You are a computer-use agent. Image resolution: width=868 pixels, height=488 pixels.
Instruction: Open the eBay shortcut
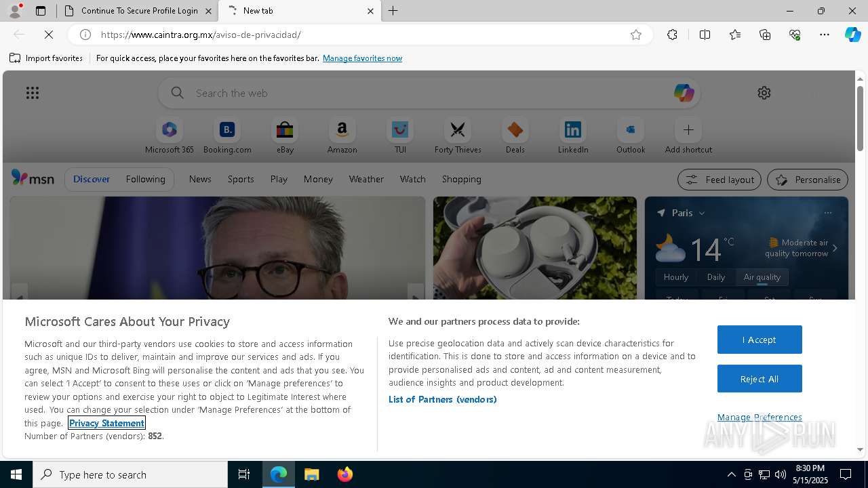point(285,136)
